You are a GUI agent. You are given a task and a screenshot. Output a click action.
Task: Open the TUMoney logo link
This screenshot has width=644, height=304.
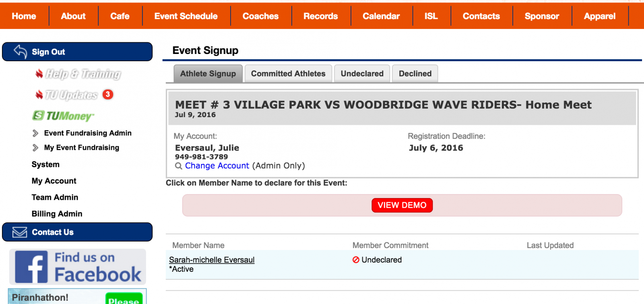coord(63,116)
